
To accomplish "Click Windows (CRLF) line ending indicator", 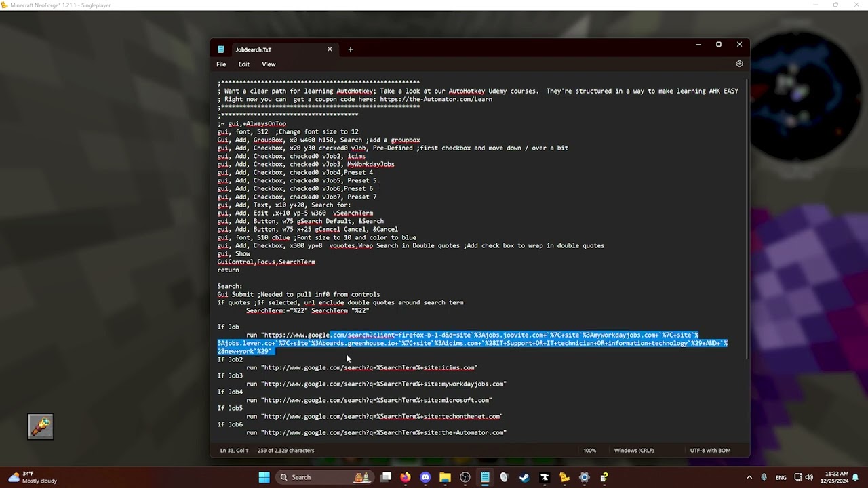I will (634, 451).
